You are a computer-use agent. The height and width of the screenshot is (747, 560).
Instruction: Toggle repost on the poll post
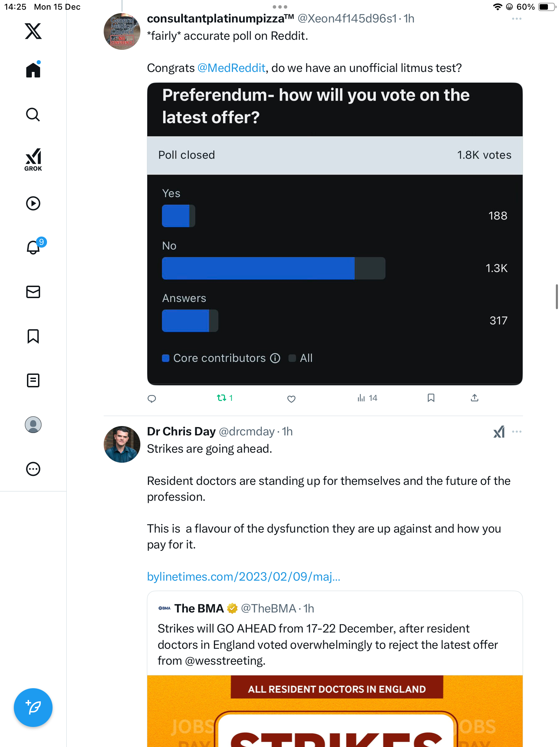(222, 398)
